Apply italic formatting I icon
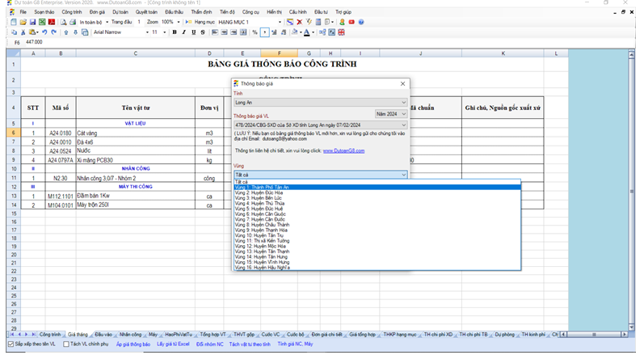This screenshot has width=644, height=355. [184, 32]
